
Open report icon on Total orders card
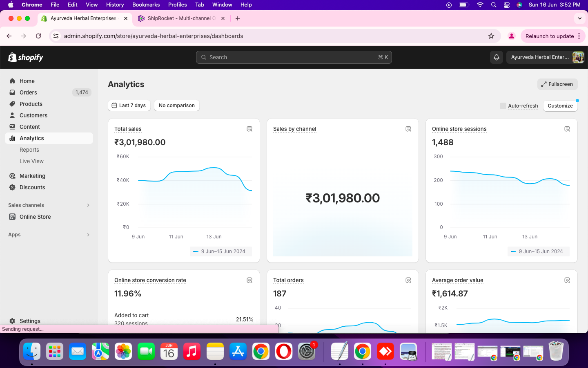click(408, 280)
